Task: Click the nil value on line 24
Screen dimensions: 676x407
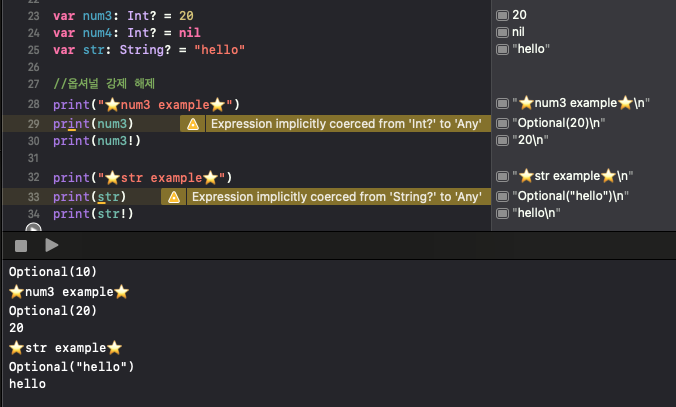Action: (190, 33)
